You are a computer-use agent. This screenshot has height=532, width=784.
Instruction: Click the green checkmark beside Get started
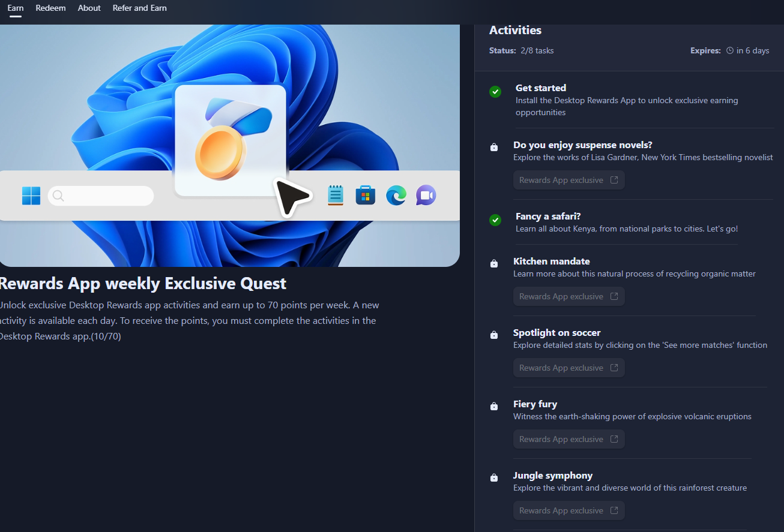click(x=495, y=92)
